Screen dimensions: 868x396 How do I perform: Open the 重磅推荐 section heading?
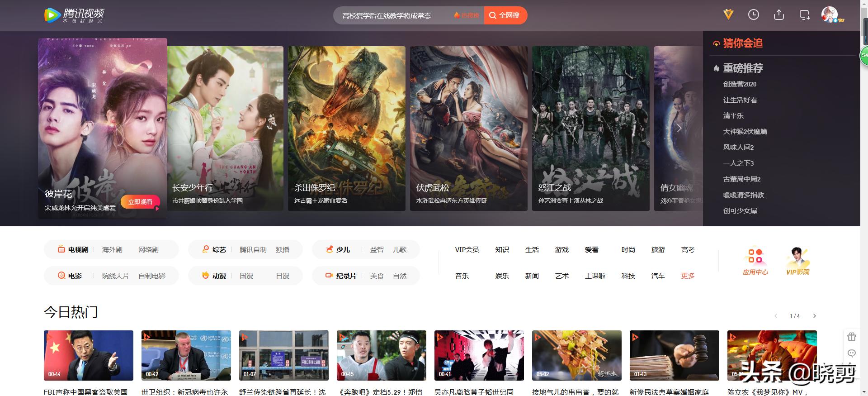point(743,68)
